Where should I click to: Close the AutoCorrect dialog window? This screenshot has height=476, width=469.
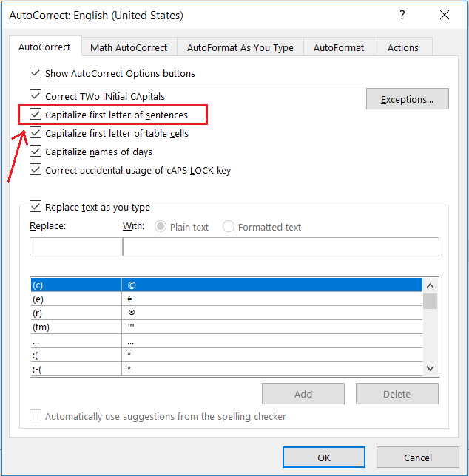[x=444, y=15]
